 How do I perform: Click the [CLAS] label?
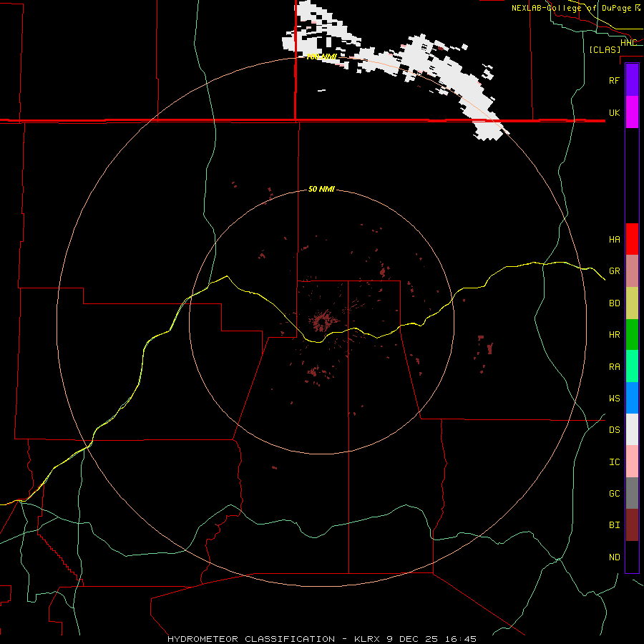[x=605, y=49]
